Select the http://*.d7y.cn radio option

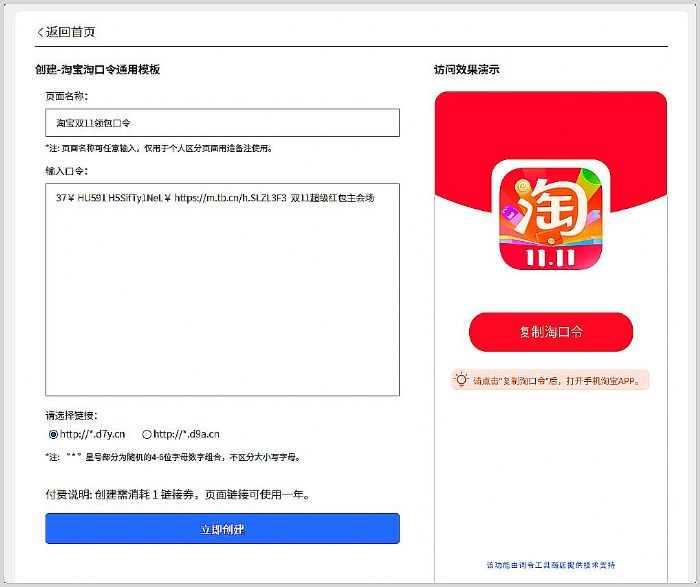[x=53, y=434]
